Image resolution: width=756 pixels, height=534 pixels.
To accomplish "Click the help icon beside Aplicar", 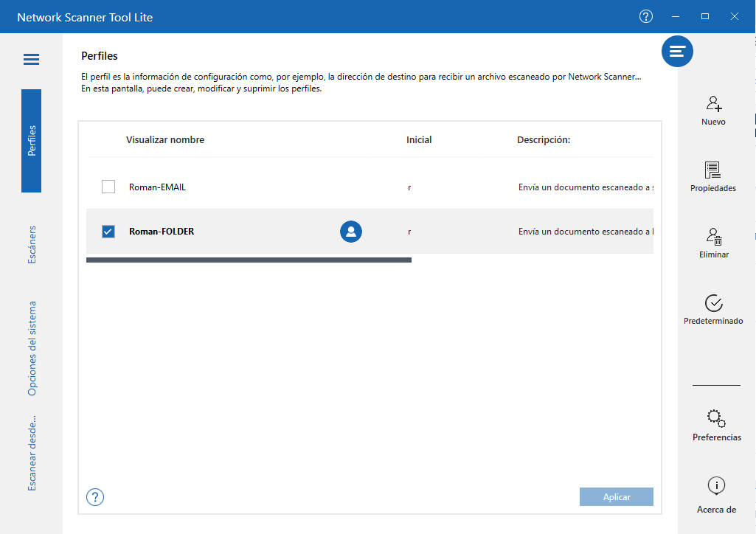I will pos(95,497).
